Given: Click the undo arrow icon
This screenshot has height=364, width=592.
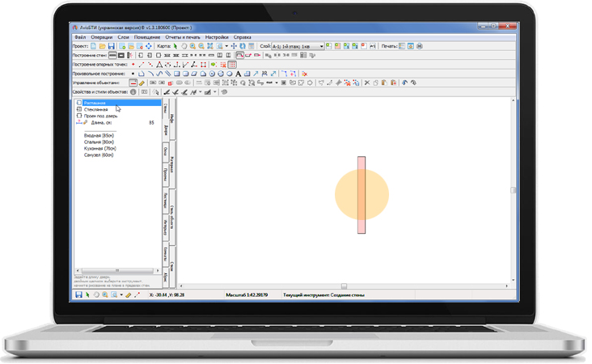Looking at the screenshot, I should click(x=404, y=83).
